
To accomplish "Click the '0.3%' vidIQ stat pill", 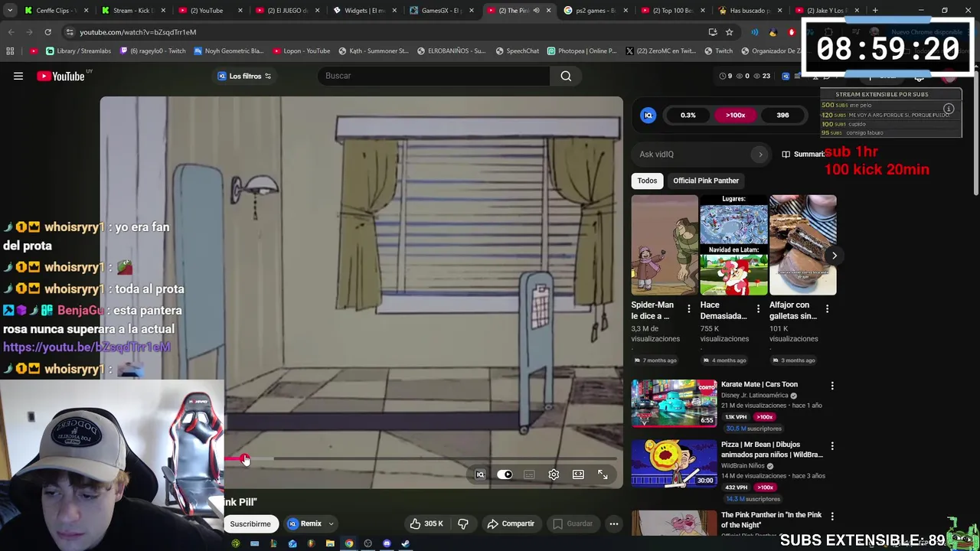I will (x=688, y=115).
